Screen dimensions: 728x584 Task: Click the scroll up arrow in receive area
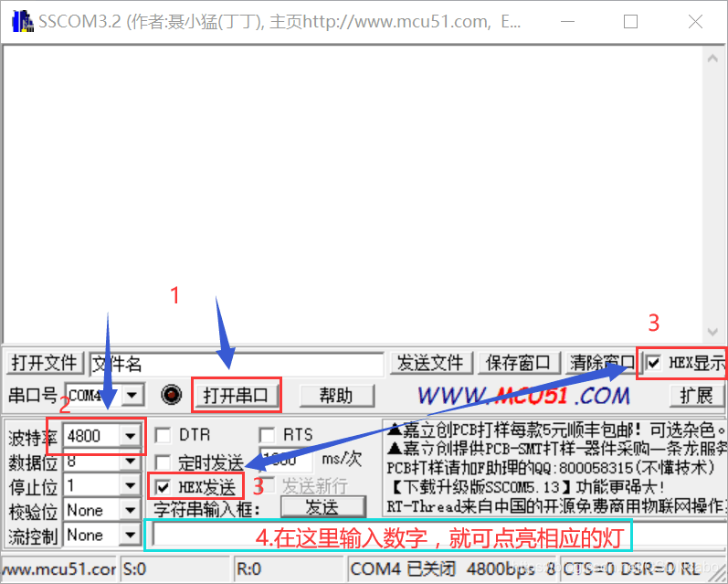click(x=712, y=58)
